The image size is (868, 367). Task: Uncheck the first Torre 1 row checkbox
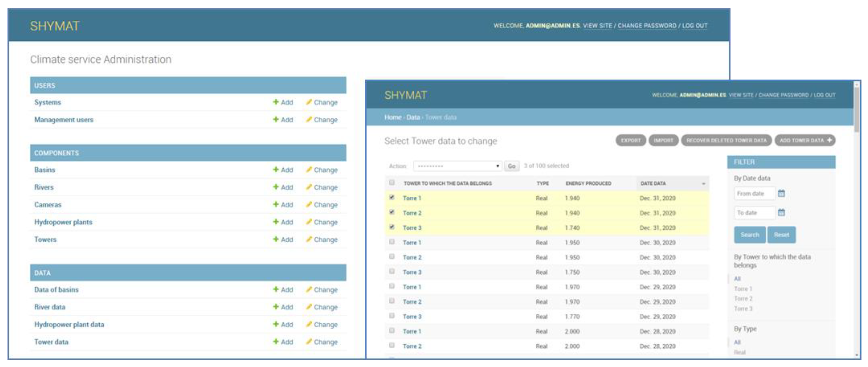tap(392, 197)
